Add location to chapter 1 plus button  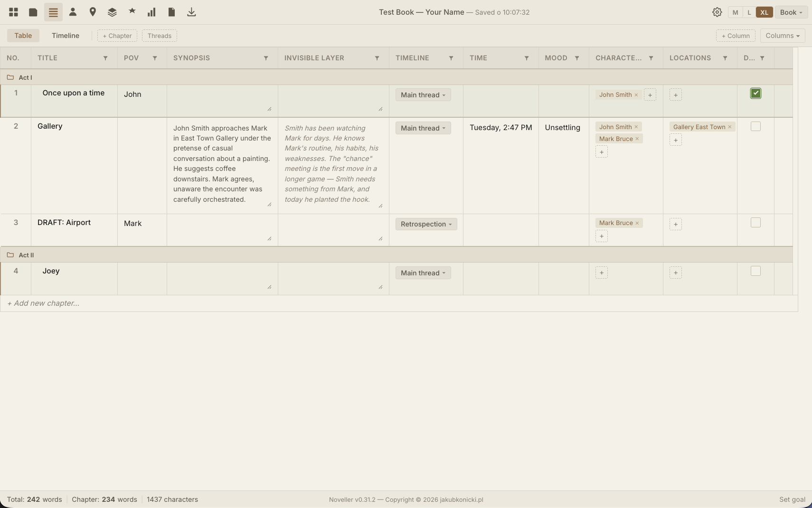click(x=676, y=95)
